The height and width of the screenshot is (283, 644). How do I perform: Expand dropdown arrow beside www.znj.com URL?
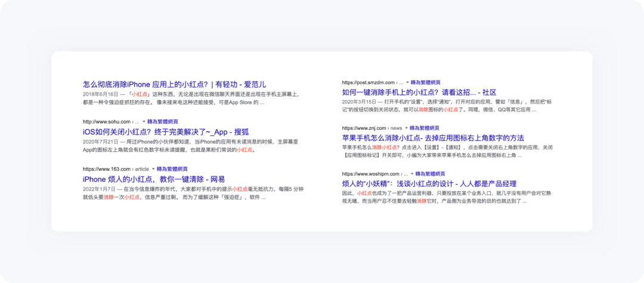(406, 128)
